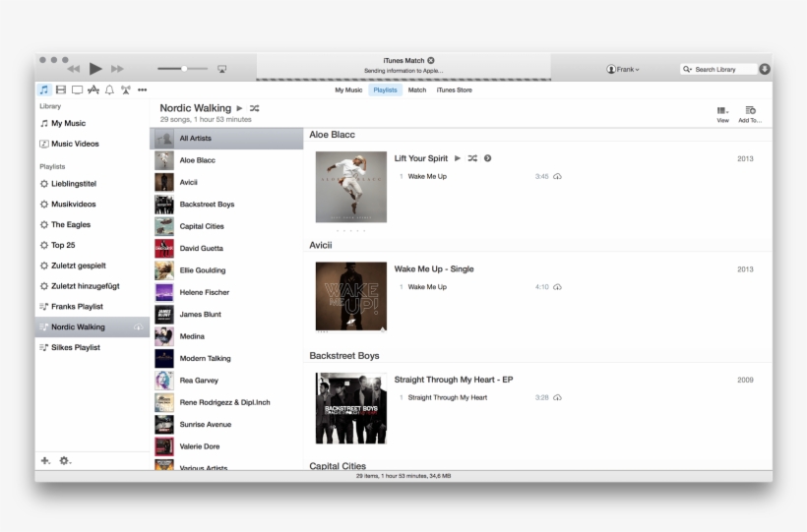
Task: Open the Zuletzt hinzugefügt playlist
Action: click(x=93, y=286)
